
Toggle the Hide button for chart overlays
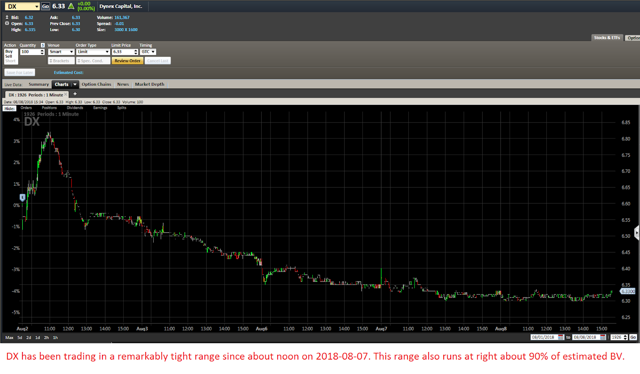coord(9,108)
